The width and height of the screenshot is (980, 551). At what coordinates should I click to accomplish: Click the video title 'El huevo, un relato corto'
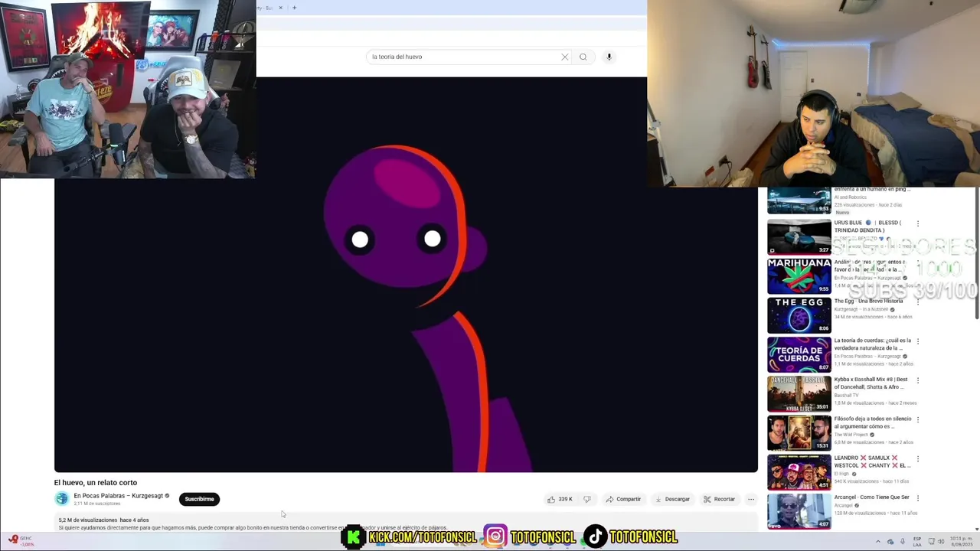(x=96, y=483)
